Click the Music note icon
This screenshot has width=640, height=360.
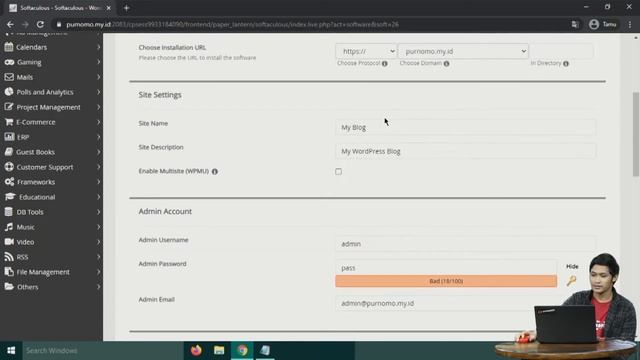pos(9,227)
